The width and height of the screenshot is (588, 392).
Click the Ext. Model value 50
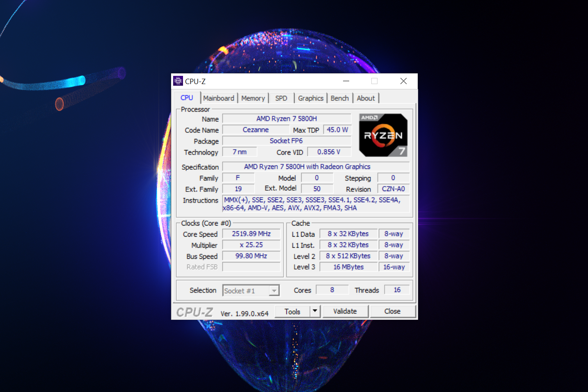317,189
